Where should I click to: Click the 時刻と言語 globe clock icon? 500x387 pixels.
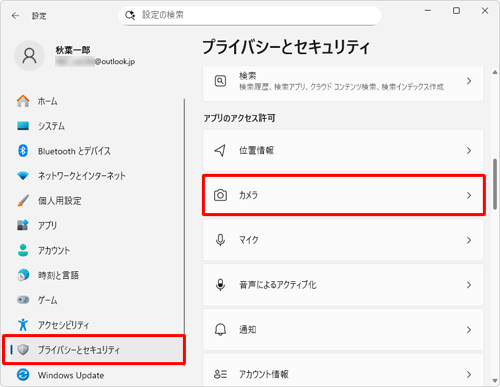coord(23,275)
